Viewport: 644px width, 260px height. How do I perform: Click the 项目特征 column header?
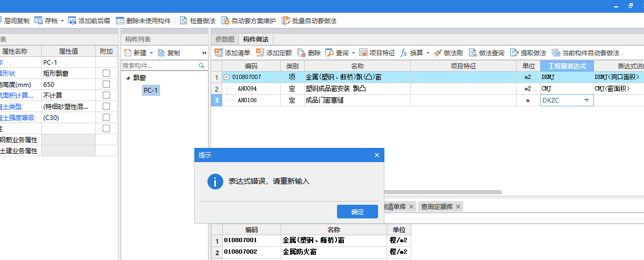[463, 66]
